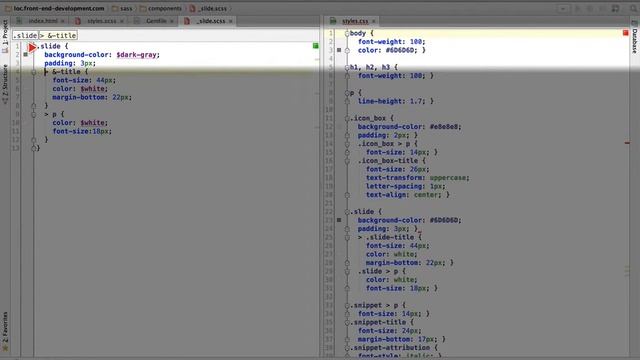Collapse the &-title block in _slide.scss
The image size is (640, 360).
tap(34, 72)
